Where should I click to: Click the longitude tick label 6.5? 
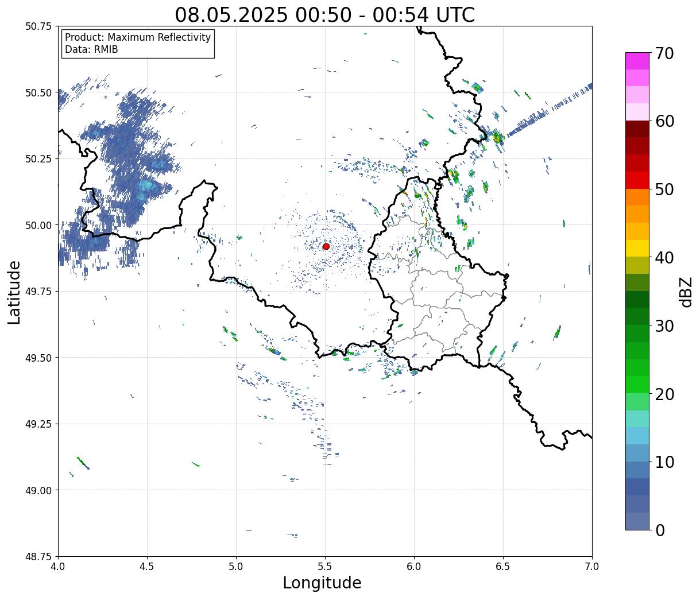pyautogui.click(x=503, y=567)
